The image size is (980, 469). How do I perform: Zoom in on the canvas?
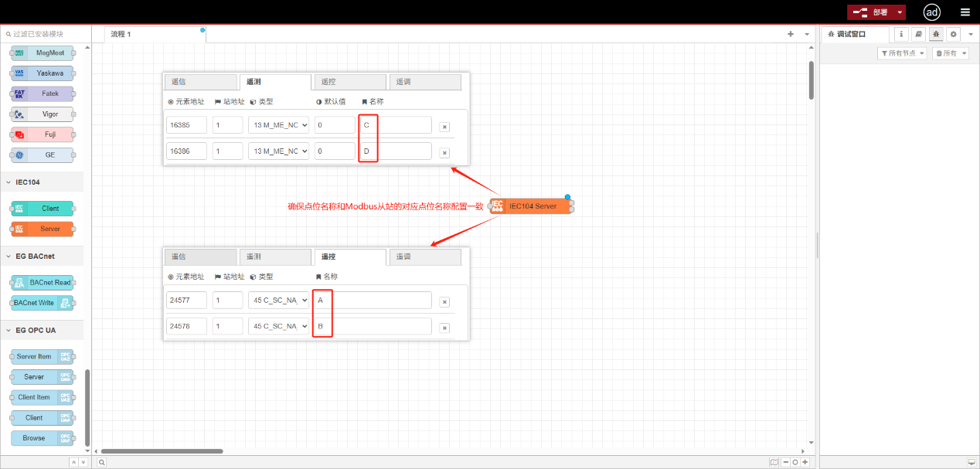coord(805,462)
